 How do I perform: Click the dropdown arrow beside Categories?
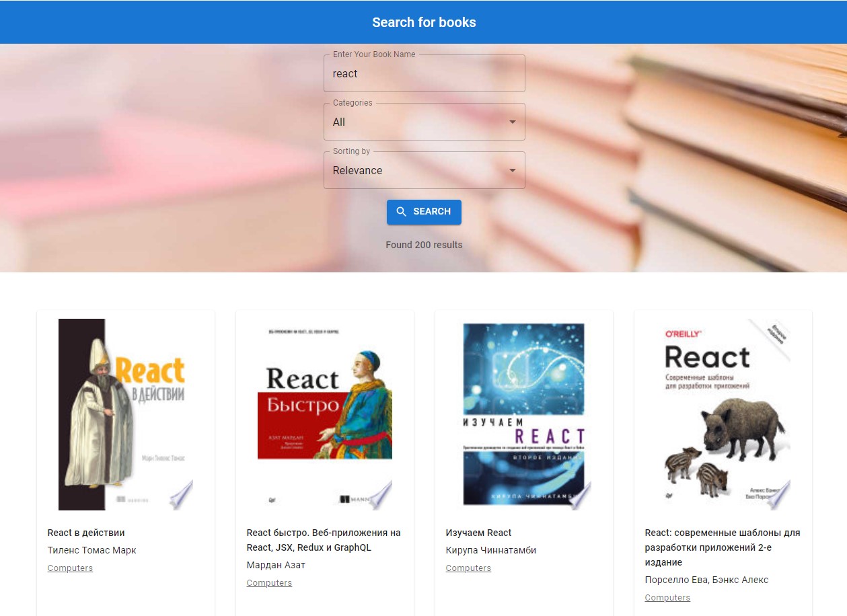[x=511, y=122]
